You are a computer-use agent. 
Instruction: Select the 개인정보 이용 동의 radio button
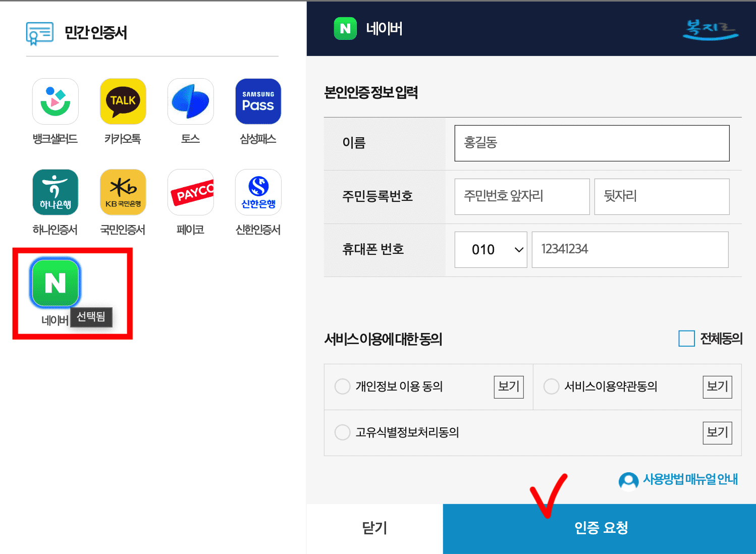342,386
